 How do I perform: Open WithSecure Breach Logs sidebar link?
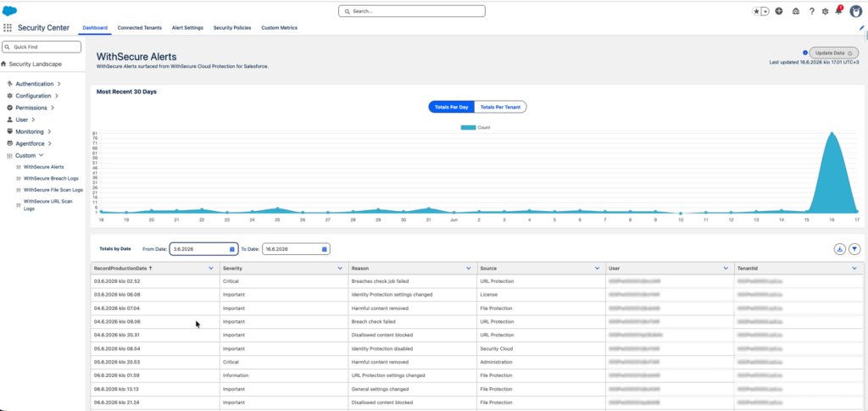click(x=51, y=178)
